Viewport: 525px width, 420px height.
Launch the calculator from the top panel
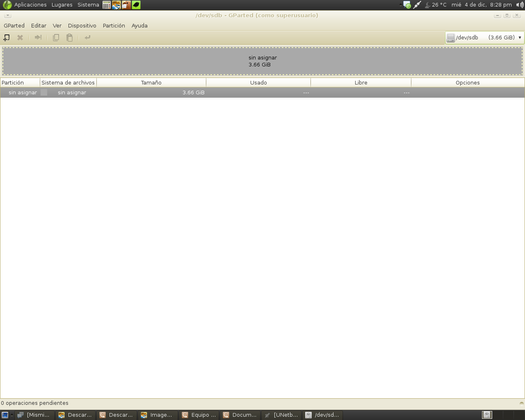[107, 5]
